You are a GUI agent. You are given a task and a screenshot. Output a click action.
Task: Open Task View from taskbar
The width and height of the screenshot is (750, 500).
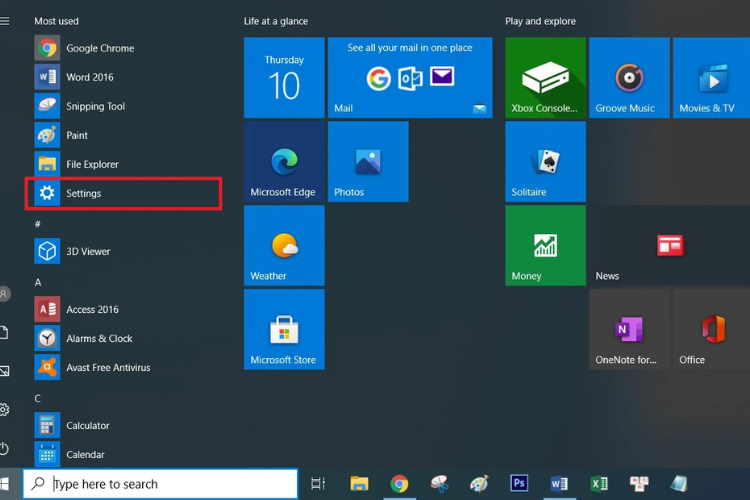[x=318, y=484]
